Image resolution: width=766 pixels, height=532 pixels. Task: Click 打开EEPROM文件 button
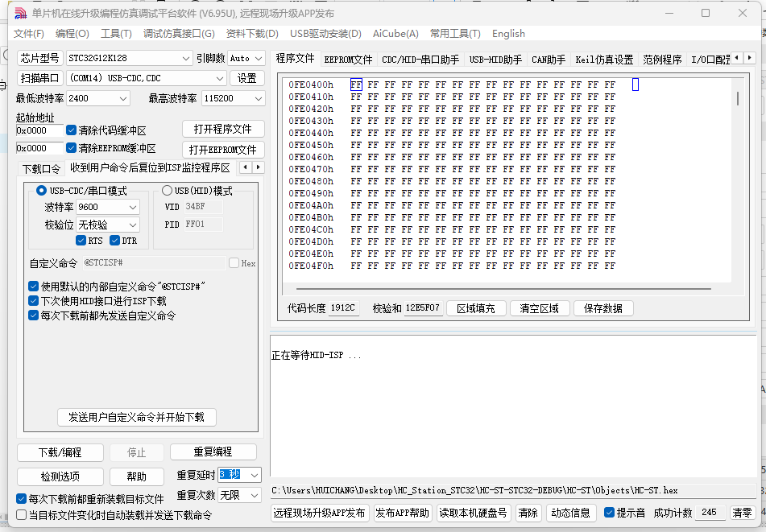(x=223, y=150)
